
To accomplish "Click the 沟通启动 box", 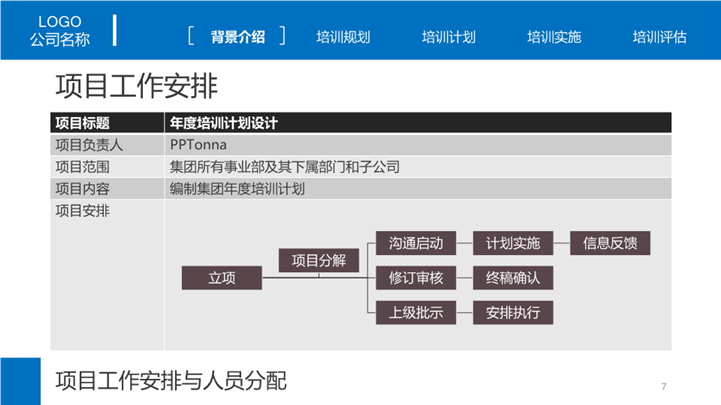I will click(x=415, y=243).
